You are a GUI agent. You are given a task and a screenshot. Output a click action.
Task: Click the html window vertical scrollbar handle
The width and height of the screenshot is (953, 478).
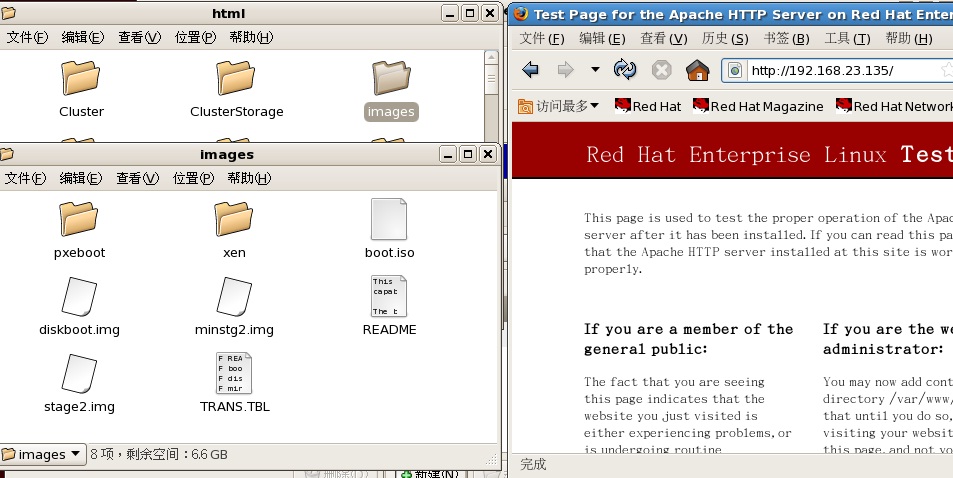491,79
